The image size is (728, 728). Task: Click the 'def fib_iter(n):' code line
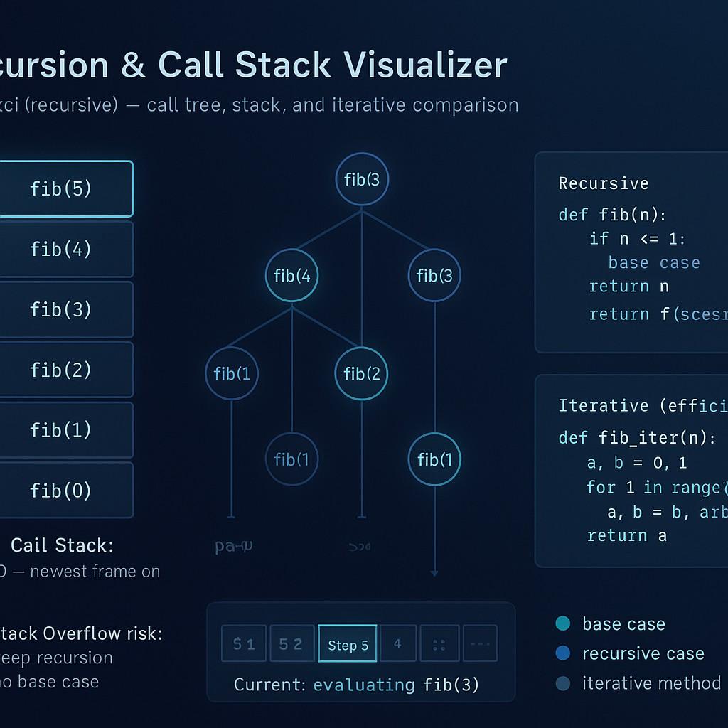[637, 438]
